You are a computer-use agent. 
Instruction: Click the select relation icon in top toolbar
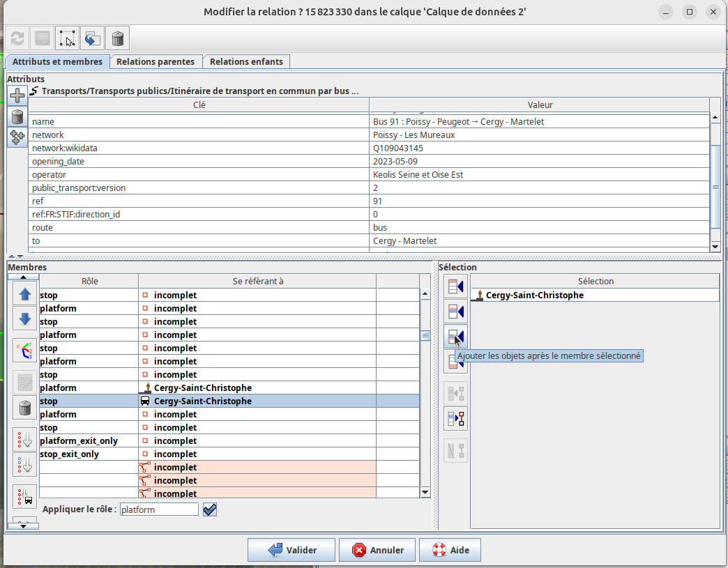tap(68, 38)
